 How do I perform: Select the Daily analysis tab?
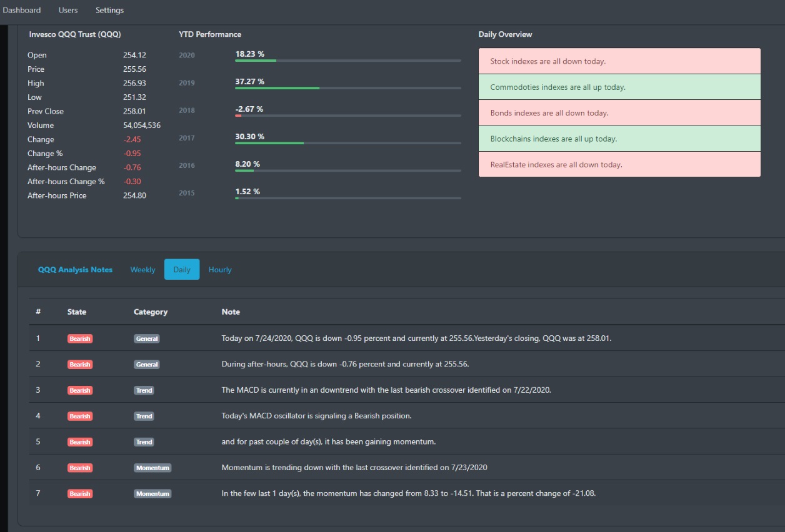pos(182,270)
